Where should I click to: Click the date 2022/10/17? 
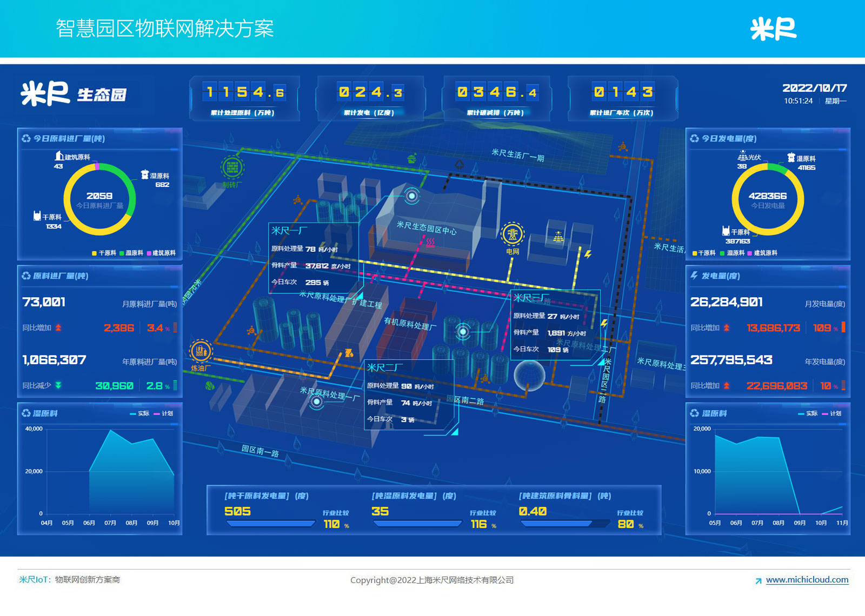point(815,88)
